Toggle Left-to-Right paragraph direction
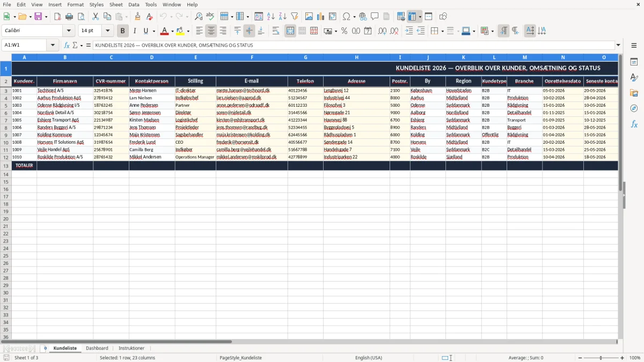The width and height of the screenshot is (644, 362). pyautogui.click(x=503, y=31)
